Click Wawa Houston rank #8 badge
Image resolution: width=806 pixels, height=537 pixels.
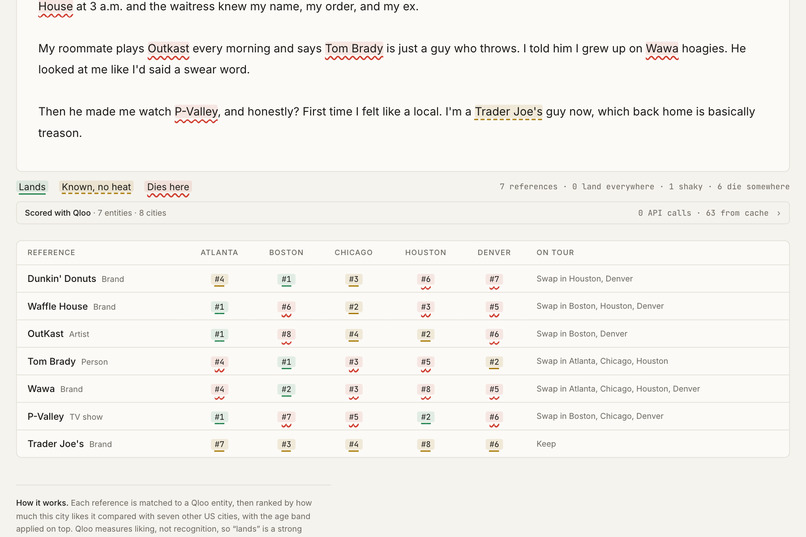(x=426, y=389)
